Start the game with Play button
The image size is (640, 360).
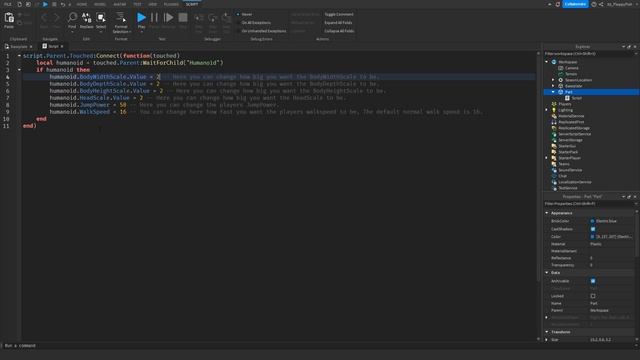pyautogui.click(x=141, y=18)
